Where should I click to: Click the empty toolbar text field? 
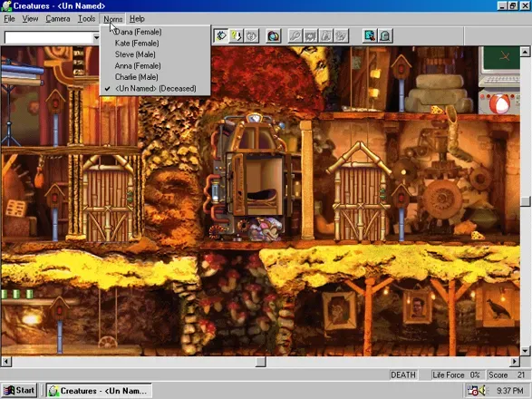click(48, 37)
